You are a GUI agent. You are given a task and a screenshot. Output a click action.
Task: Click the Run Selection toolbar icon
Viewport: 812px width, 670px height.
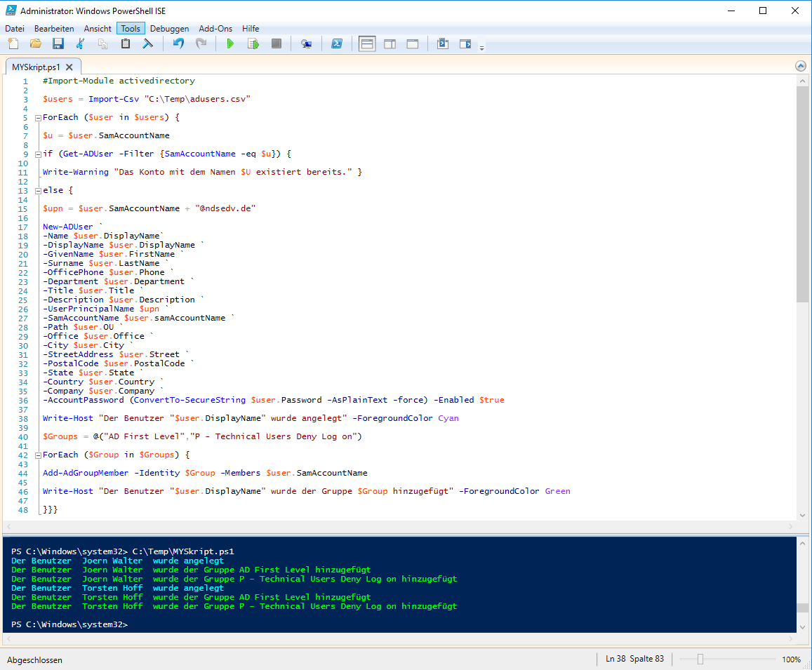[253, 44]
